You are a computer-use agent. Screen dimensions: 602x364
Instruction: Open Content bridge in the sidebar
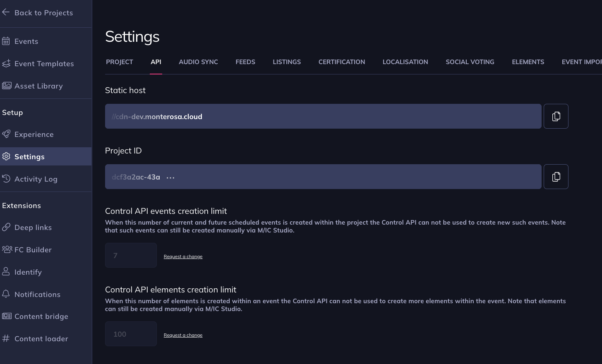(41, 316)
